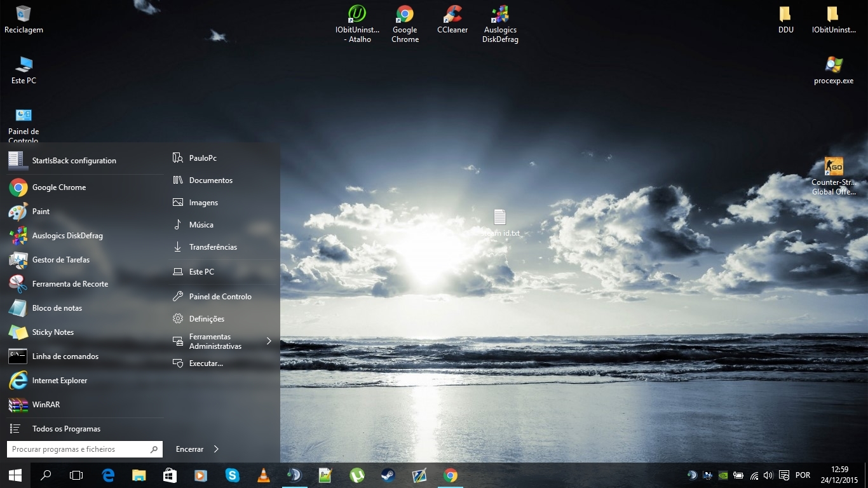Expand shutdown options arrow beside Encerrar
Screen dimensions: 868x488
click(x=216, y=449)
